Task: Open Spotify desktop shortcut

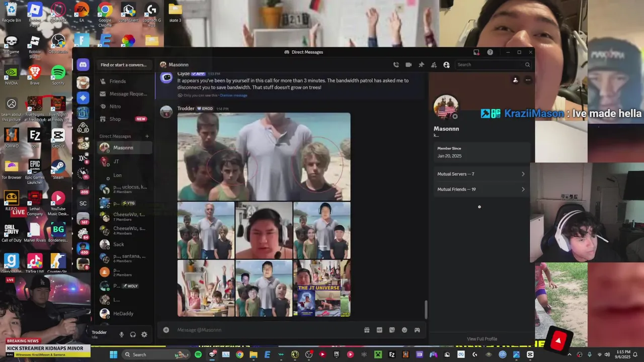Action: [x=58, y=74]
